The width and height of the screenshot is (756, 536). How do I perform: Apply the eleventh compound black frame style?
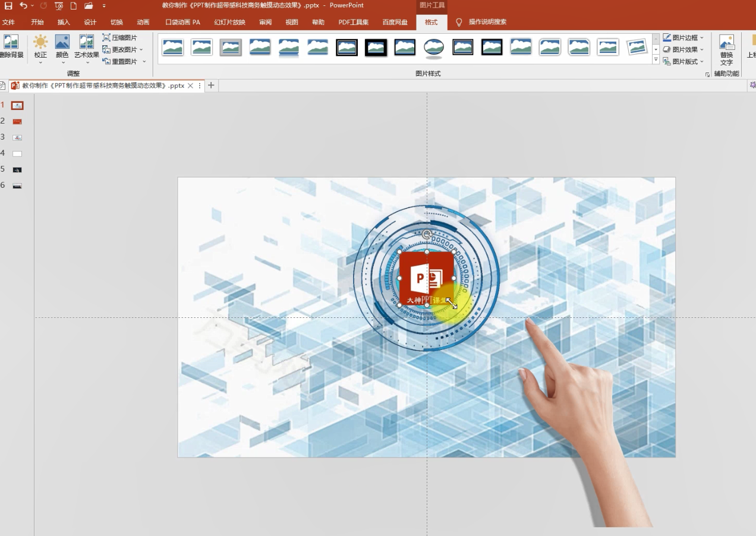pyautogui.click(x=463, y=47)
